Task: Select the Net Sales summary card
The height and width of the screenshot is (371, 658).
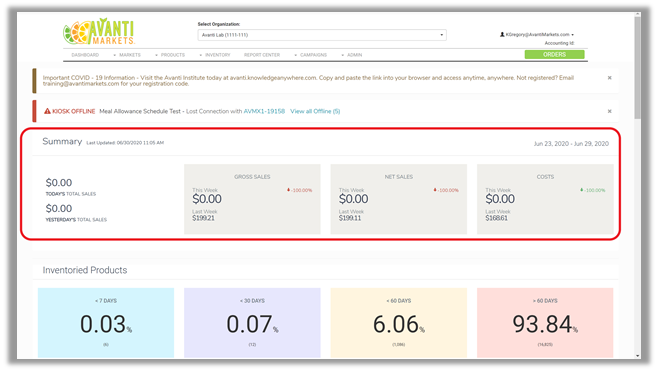Action: click(399, 199)
